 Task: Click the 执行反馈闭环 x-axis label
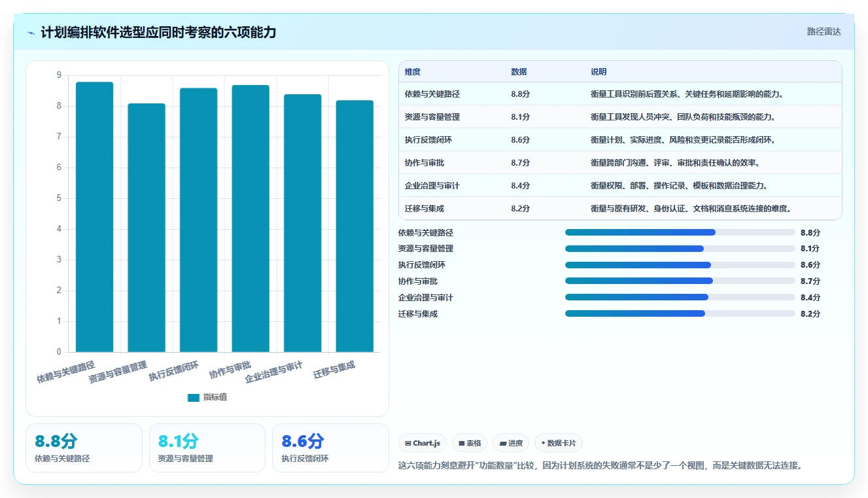[173, 372]
